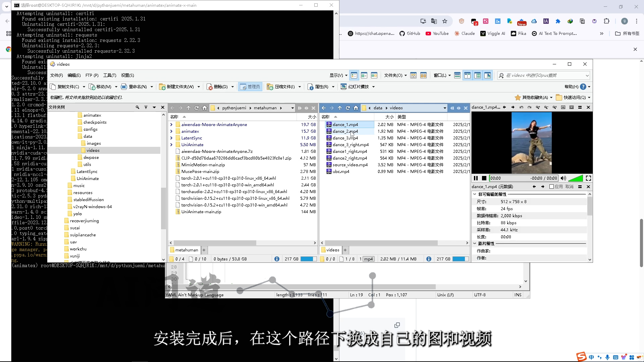Enter fullscreen in the viewer pane
This screenshot has width=644, height=362.
coord(588,178)
